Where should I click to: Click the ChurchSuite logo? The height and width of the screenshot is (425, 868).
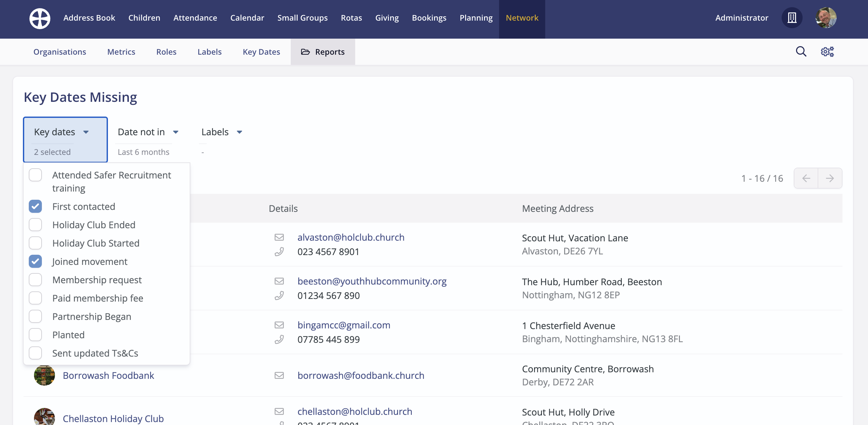coord(40,18)
